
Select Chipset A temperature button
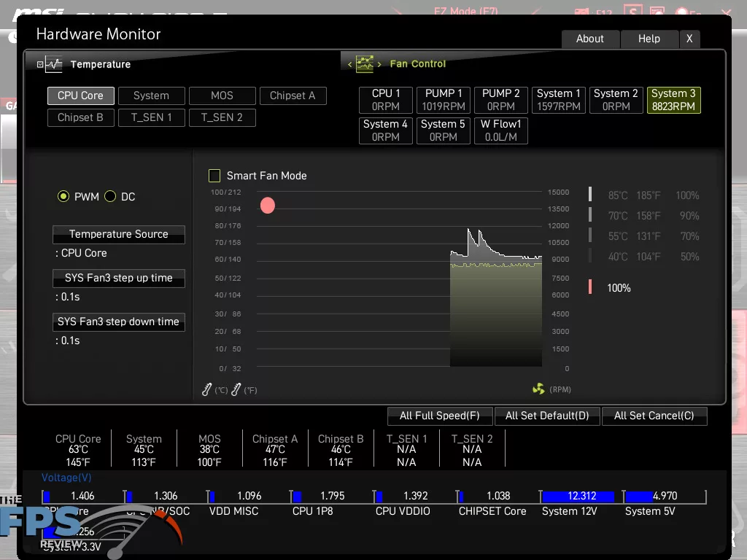point(293,96)
